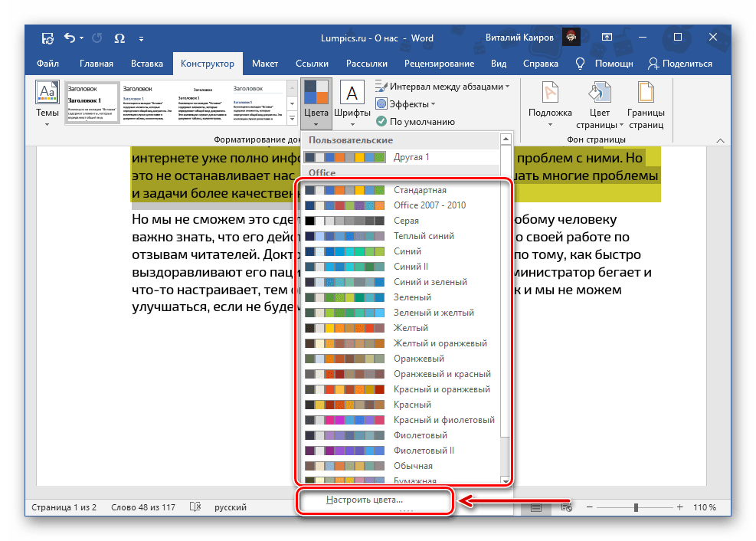Open Customize Quick Access Toolbar arrow
Screen dimensions: 756x541
tap(141, 38)
